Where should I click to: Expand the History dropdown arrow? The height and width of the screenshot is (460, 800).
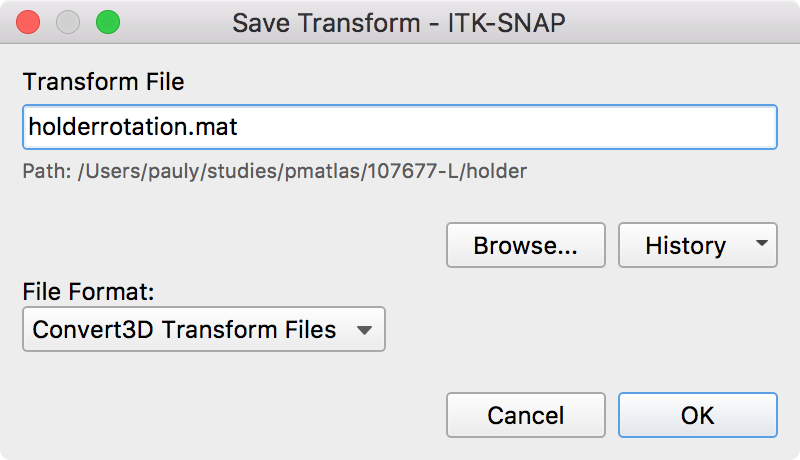(x=762, y=243)
